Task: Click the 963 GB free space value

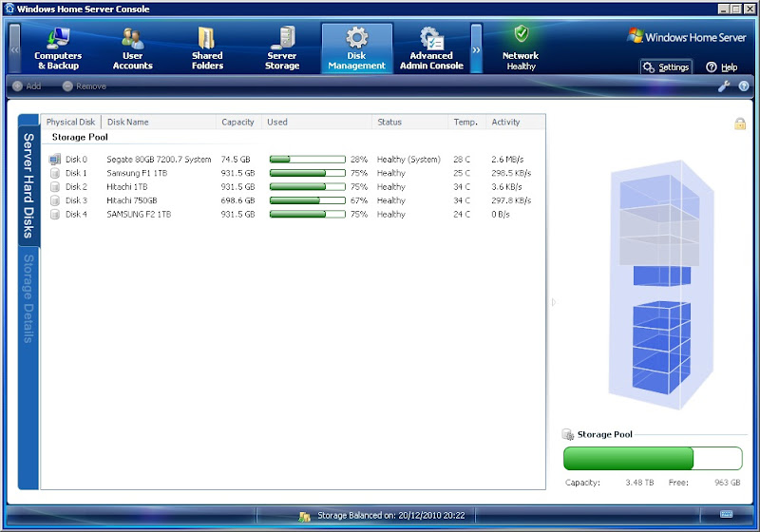Action: pos(727,483)
